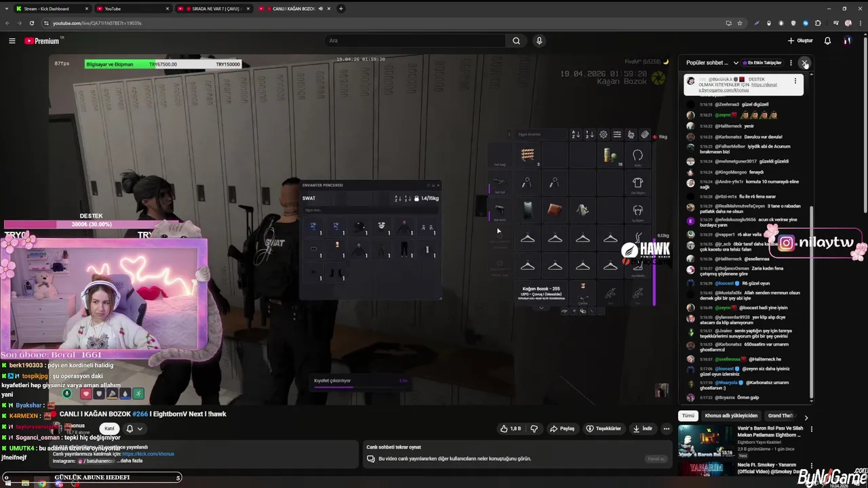The image size is (868, 488).
Task: Click the search magnifier button
Action: (x=516, y=41)
